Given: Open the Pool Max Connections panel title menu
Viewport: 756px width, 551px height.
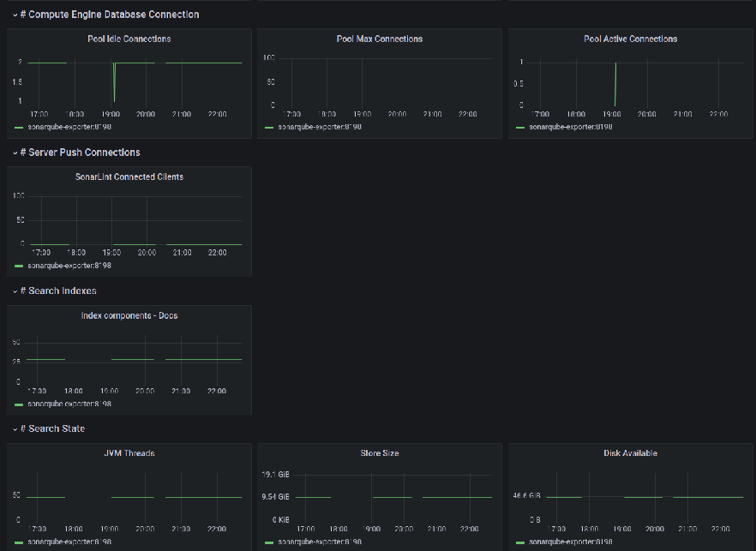Looking at the screenshot, I should coord(379,39).
